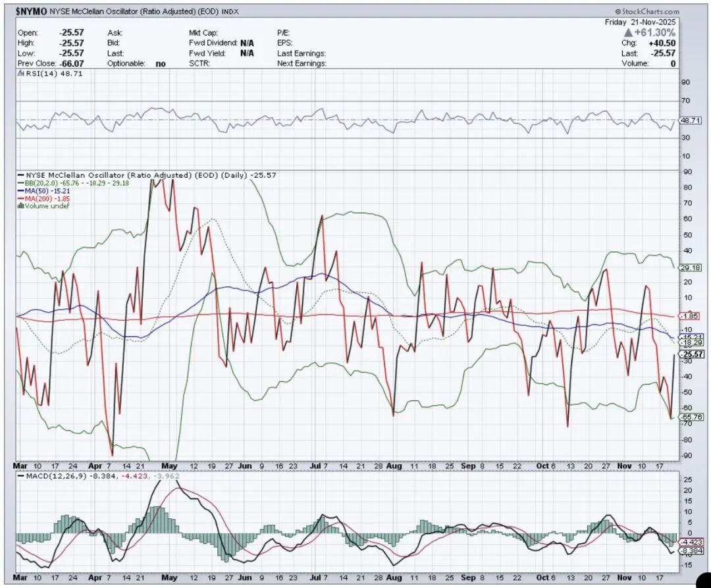This screenshot has height=588, width=711.
Task: Click the Fwd Dividend: label
Action: tap(213, 43)
